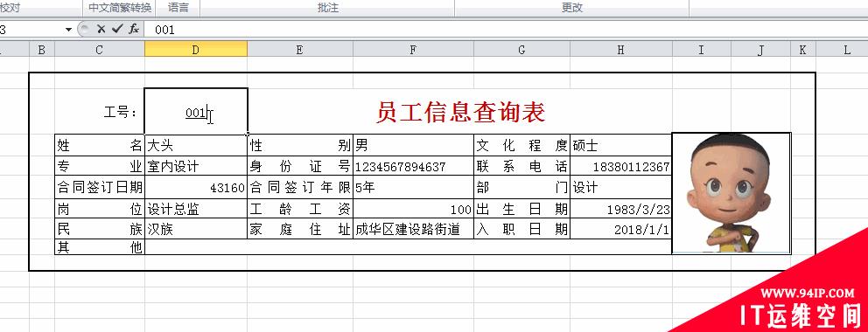Click the 中文简繁转换 ribbon group label
868x332 pixels.
pyautogui.click(x=120, y=8)
